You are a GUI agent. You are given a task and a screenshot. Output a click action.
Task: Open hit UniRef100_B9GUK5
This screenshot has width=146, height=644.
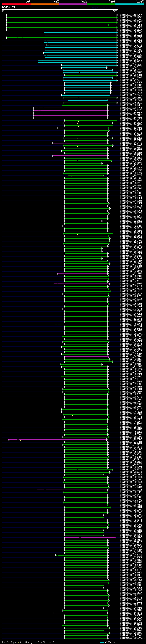(x=131, y=22)
